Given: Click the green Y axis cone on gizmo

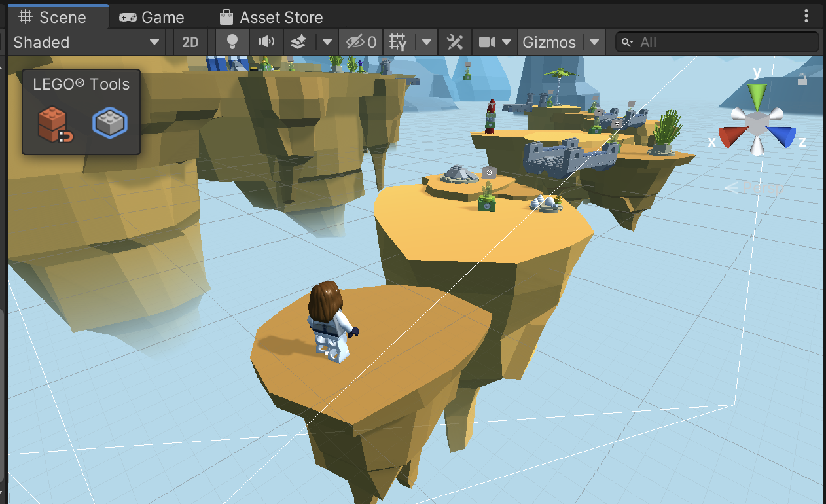Looking at the screenshot, I should [x=757, y=96].
